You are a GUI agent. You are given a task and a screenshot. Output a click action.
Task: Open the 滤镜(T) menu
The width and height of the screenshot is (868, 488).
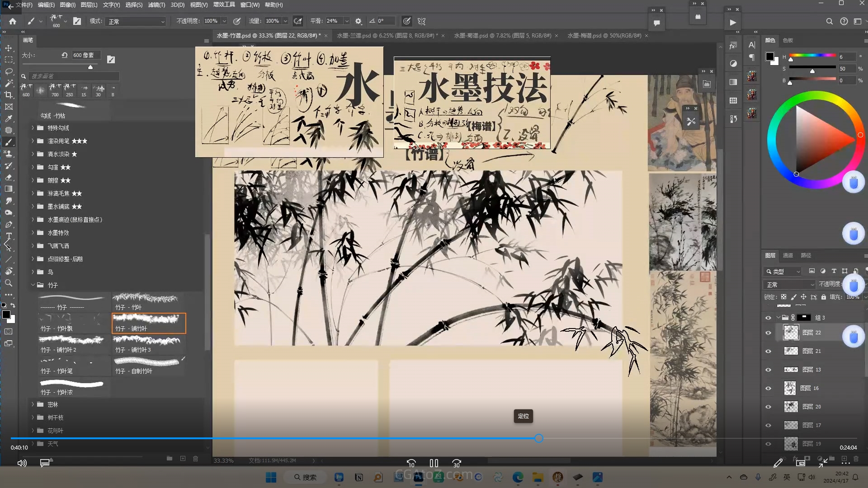click(156, 5)
